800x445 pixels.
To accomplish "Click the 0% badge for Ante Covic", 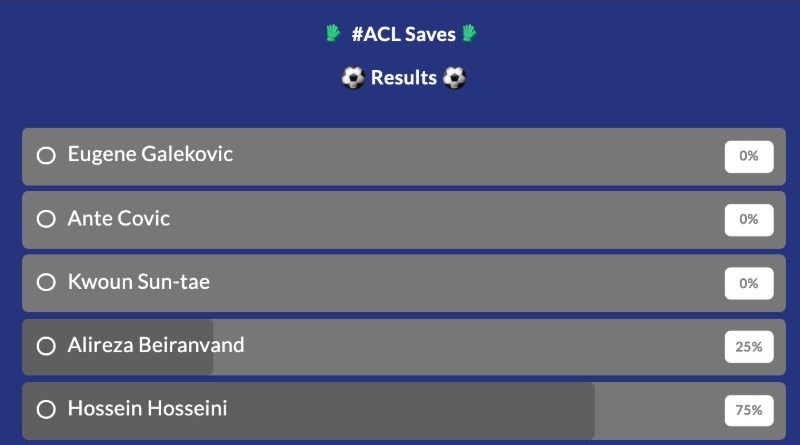I will click(x=749, y=219).
